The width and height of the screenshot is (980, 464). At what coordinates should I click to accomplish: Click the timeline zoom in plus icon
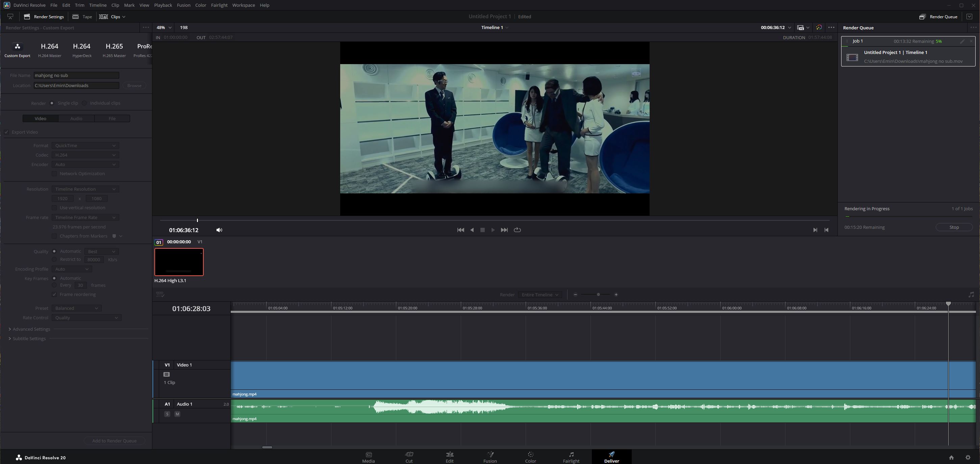click(616, 295)
